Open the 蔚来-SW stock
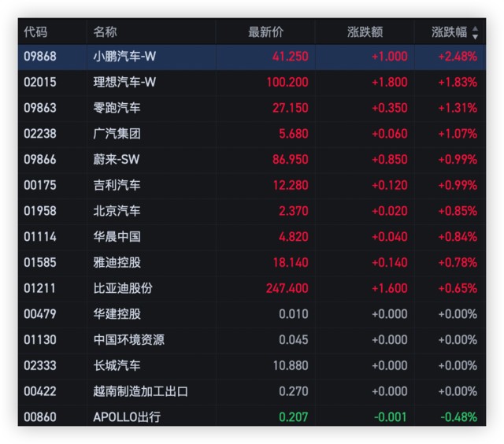The image size is (504, 444). point(117,160)
